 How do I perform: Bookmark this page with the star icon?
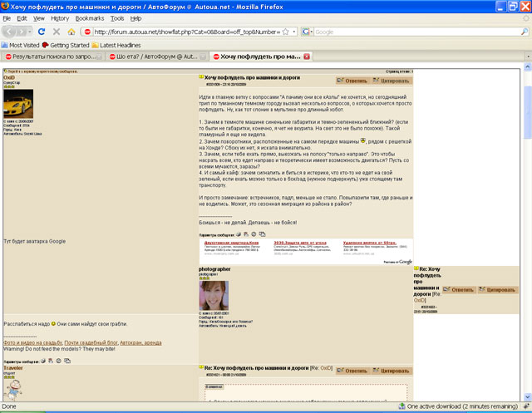286,32
